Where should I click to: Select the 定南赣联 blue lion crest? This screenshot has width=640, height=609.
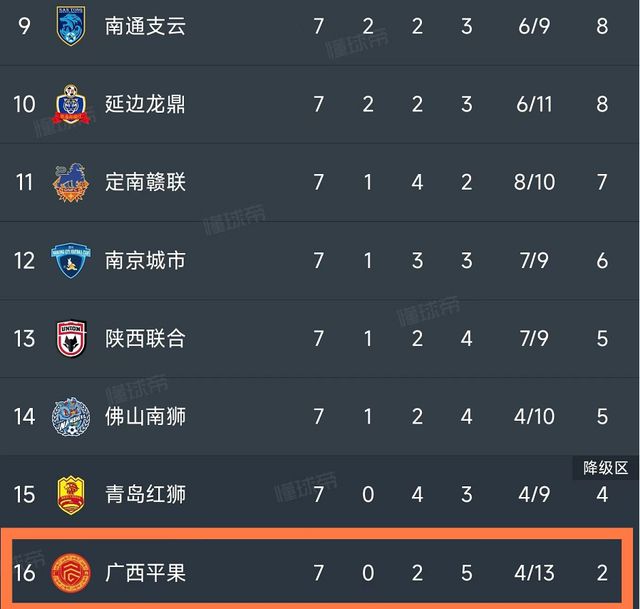(x=71, y=182)
